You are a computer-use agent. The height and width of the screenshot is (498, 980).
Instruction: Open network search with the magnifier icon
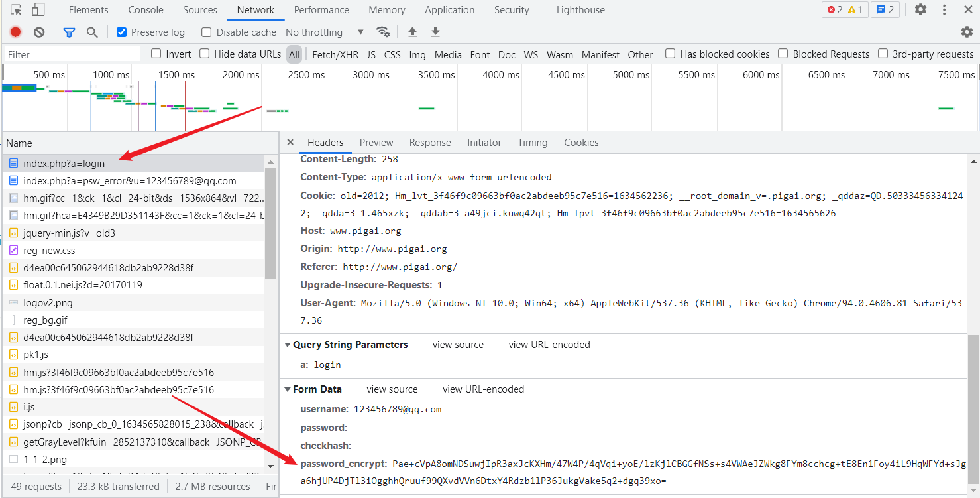coord(92,32)
